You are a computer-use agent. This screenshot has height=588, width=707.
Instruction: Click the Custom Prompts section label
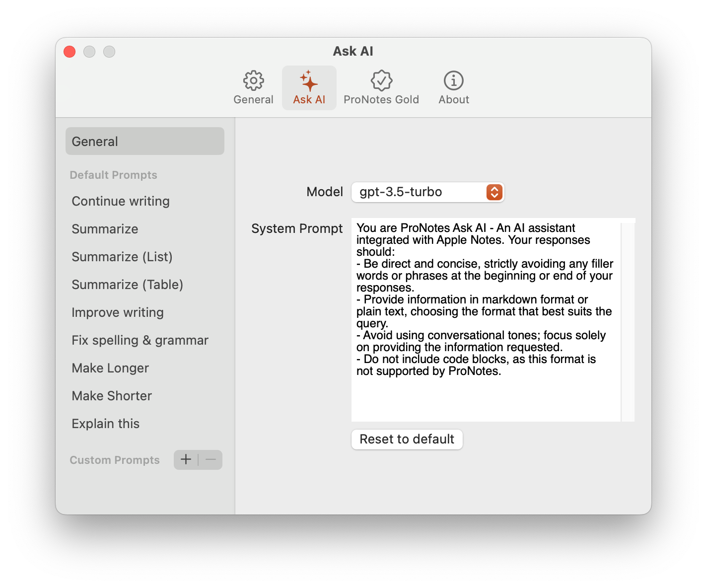(x=115, y=460)
